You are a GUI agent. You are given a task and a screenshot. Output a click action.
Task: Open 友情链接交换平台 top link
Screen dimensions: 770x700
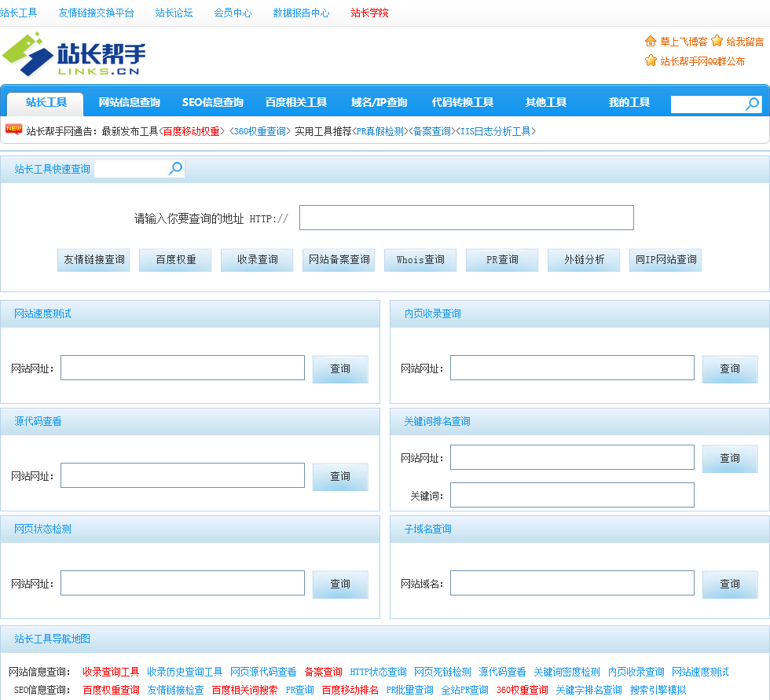[x=96, y=13]
